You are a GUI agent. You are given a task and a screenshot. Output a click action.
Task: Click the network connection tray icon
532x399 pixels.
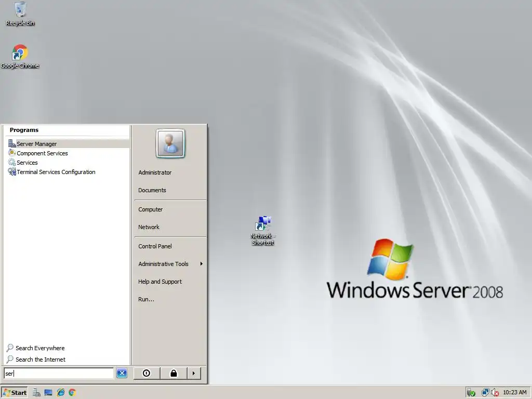point(485,393)
